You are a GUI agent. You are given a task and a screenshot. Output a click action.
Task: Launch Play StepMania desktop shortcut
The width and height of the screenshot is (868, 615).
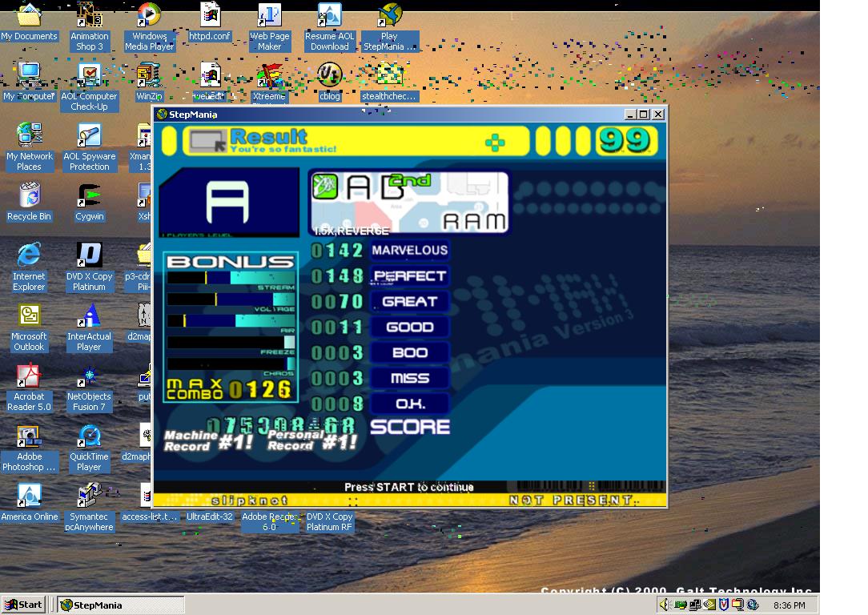tap(390, 26)
